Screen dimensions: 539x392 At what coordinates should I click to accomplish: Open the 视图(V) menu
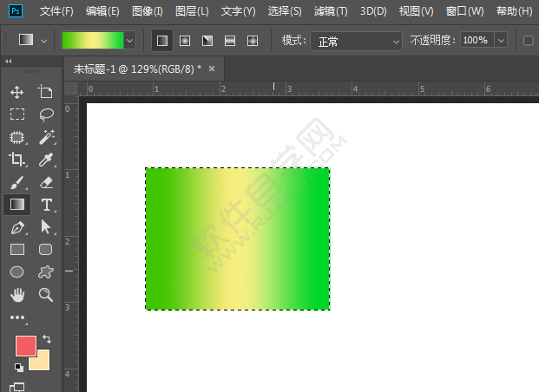(x=416, y=11)
